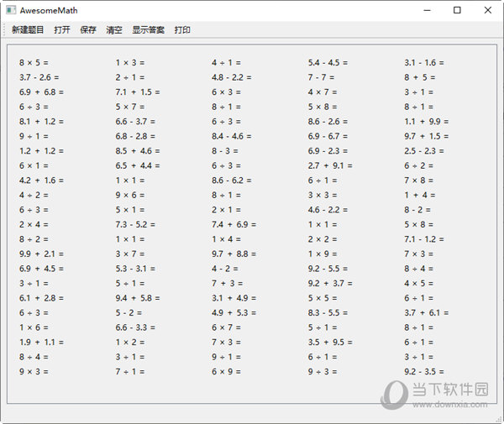Click the problem "3.1 - 1.6 ="
The image size is (504, 424).
click(424, 63)
